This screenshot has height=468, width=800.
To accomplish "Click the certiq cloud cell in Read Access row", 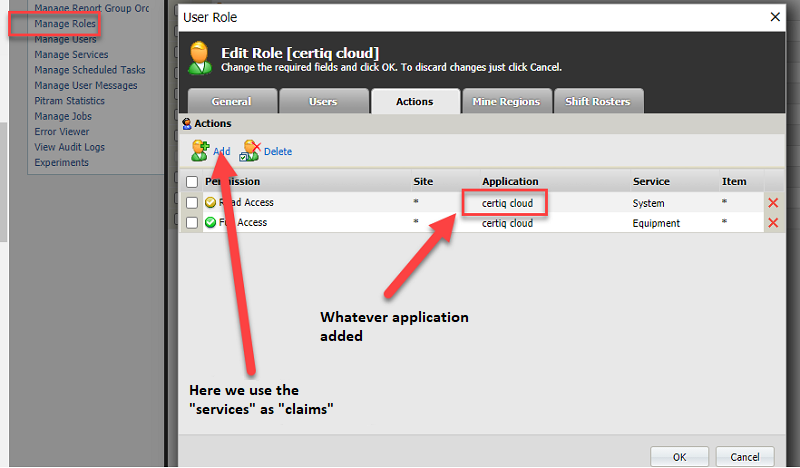I will (x=507, y=203).
